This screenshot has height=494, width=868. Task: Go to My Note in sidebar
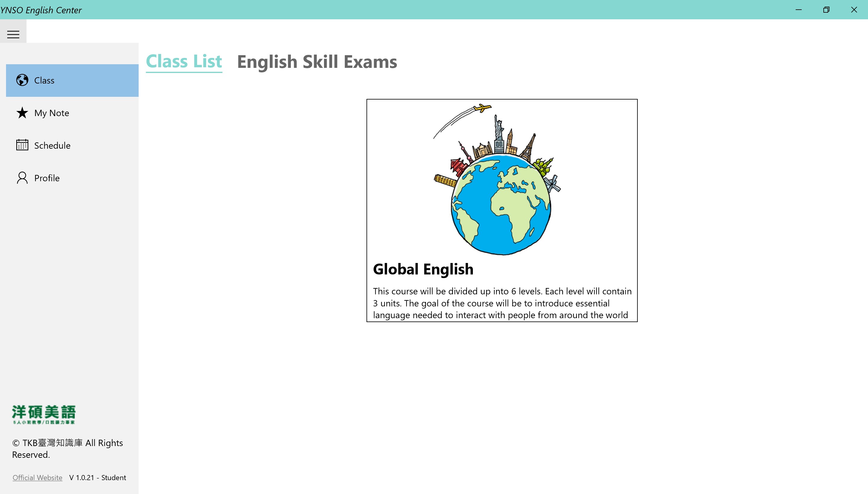pyautogui.click(x=52, y=113)
